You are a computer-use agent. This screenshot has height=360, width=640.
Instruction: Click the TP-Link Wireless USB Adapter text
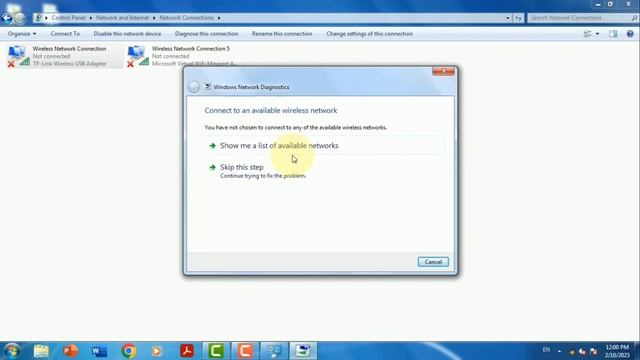69,64
